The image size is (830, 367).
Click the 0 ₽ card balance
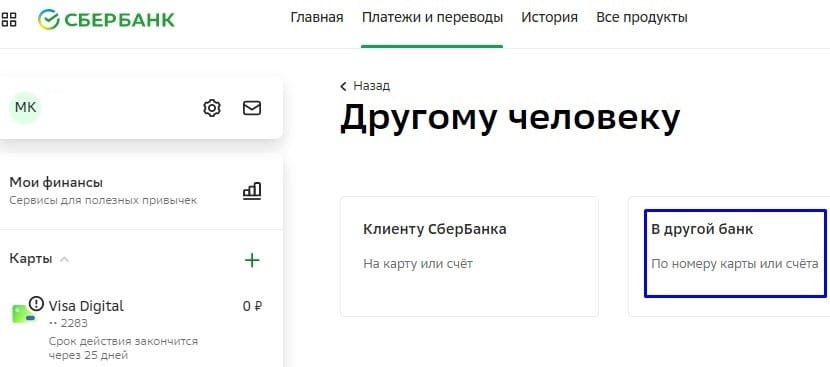point(252,306)
